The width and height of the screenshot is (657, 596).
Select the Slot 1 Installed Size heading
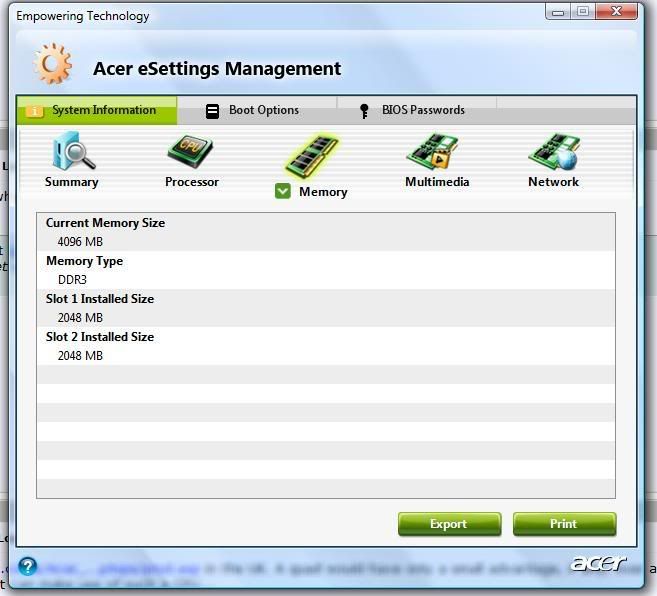(x=100, y=299)
